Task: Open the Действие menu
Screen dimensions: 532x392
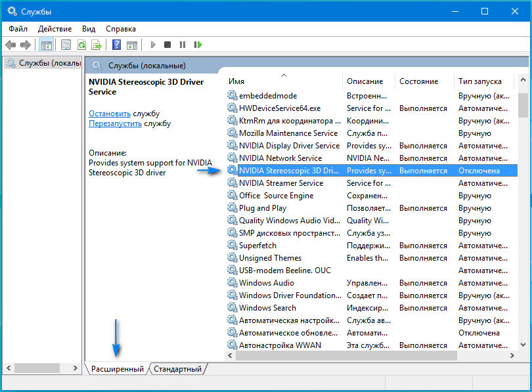Action: click(x=55, y=29)
